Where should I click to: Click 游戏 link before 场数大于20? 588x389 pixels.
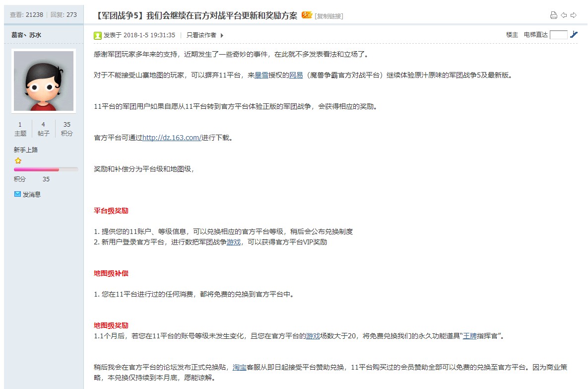(x=313, y=336)
